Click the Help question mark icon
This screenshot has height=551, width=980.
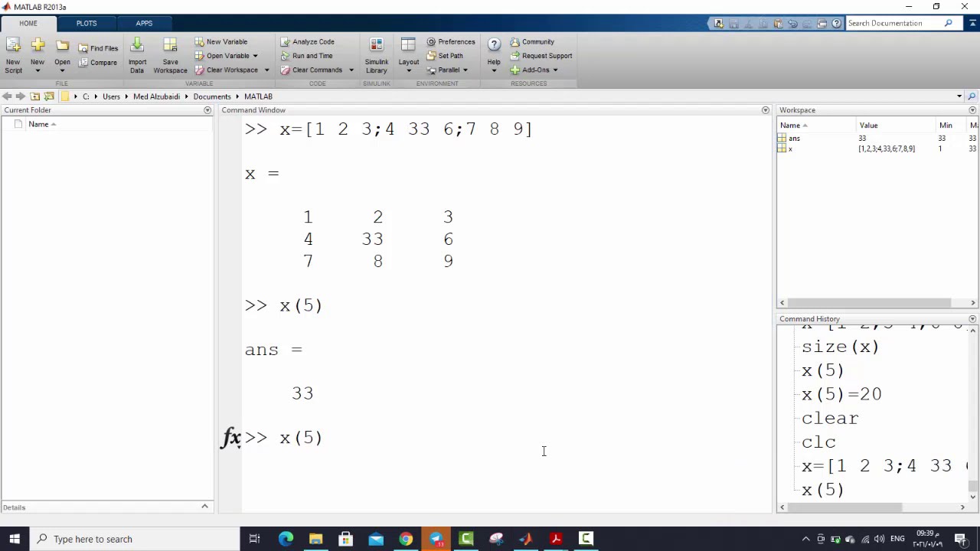[494, 45]
